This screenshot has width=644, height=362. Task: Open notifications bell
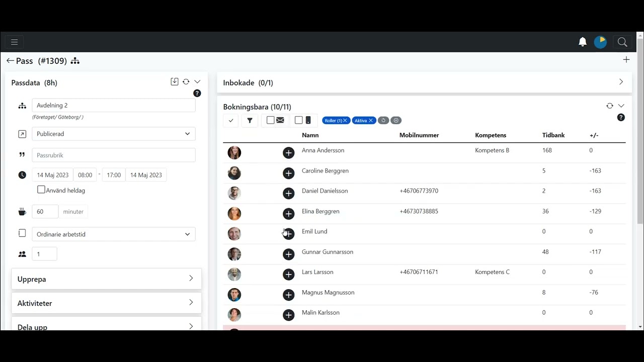(x=583, y=42)
